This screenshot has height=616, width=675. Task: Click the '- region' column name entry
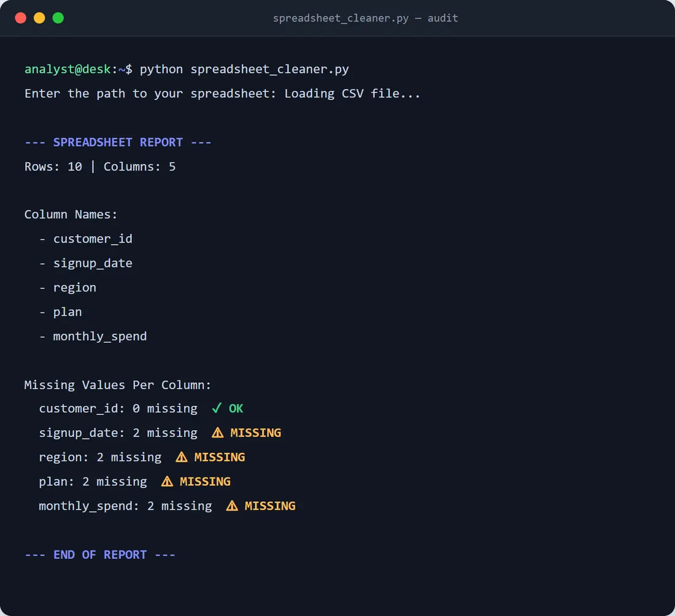67,288
